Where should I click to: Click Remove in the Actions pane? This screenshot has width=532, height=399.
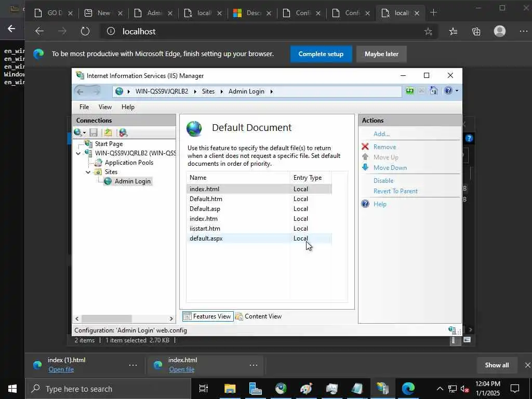[x=385, y=147]
